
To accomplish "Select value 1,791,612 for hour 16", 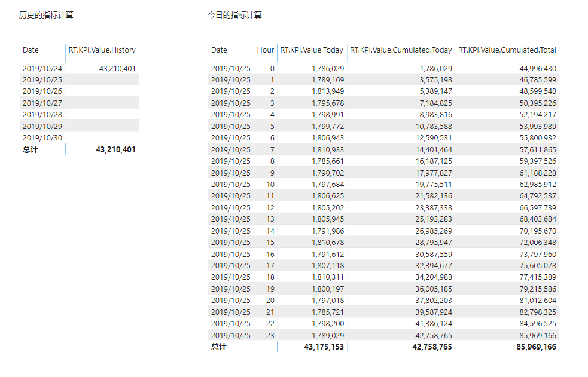I will tap(328, 254).
